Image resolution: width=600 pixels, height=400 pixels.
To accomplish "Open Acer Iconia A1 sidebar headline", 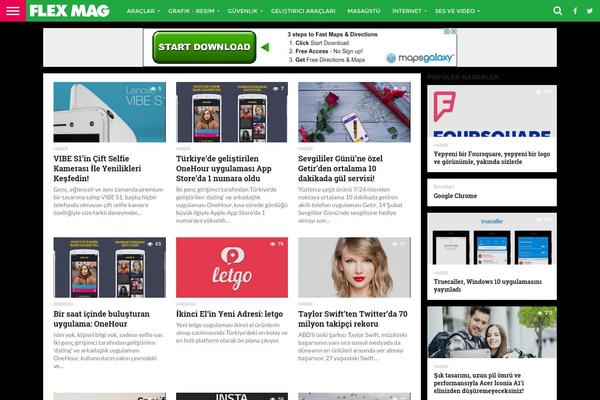I will (479, 383).
